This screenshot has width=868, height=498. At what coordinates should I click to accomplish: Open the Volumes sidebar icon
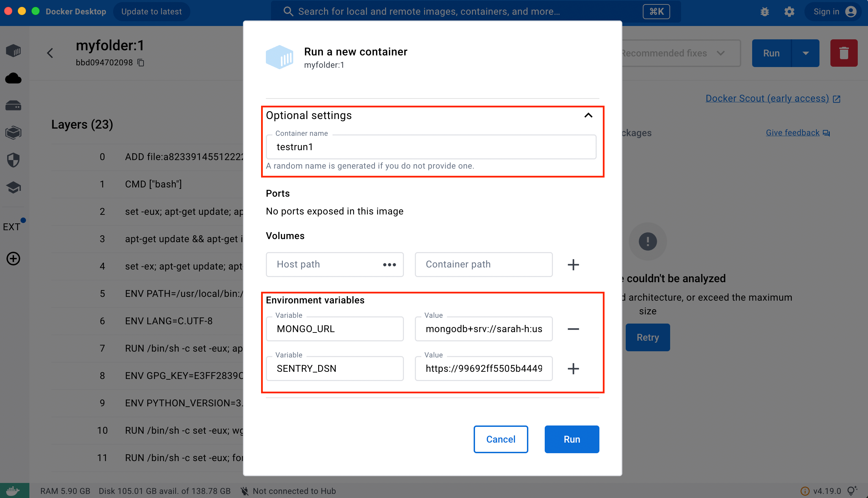(x=13, y=105)
